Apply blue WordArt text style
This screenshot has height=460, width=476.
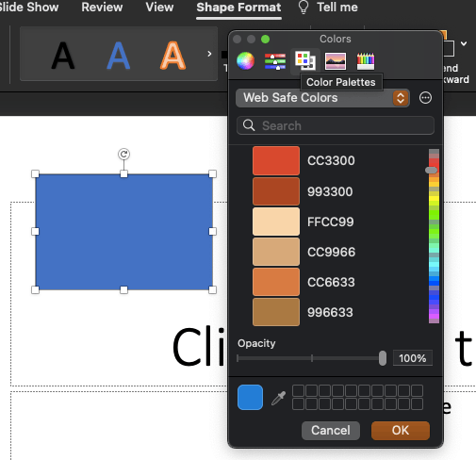pyautogui.click(x=118, y=56)
